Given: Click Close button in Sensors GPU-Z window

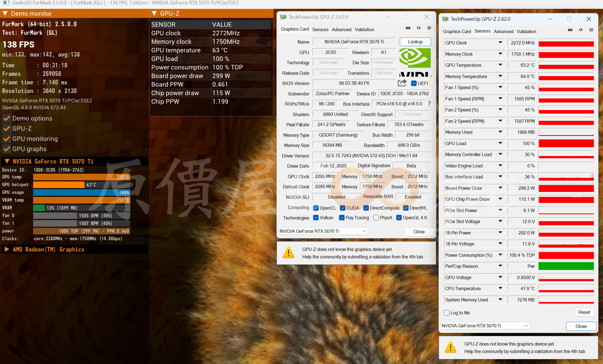Looking at the screenshot, I should 581,326.
